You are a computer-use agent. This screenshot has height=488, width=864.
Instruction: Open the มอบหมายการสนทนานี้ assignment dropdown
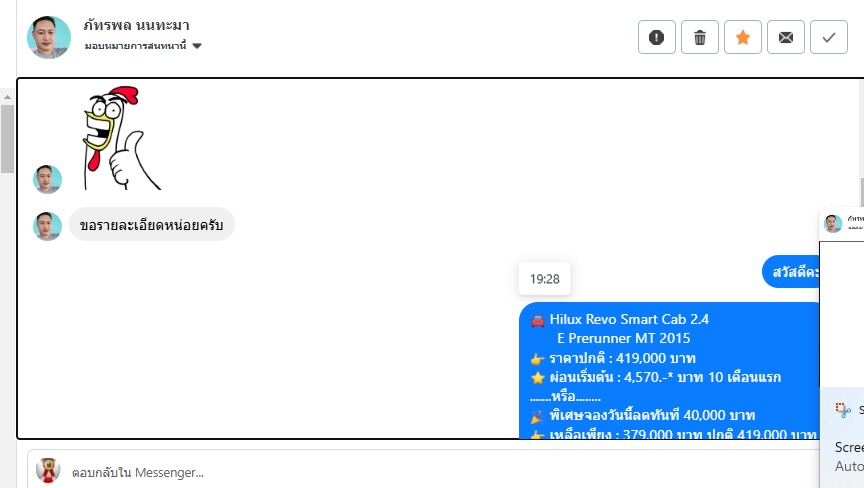(x=143, y=46)
